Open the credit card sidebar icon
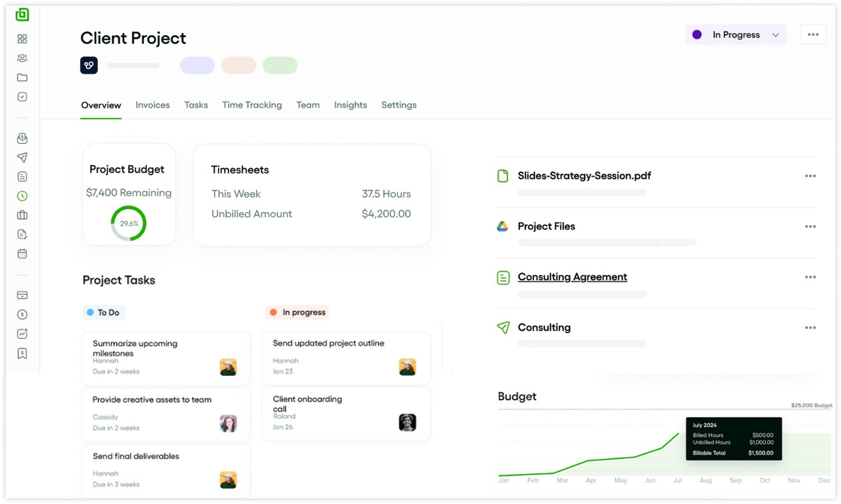This screenshot has height=504, width=841. pos(22,295)
